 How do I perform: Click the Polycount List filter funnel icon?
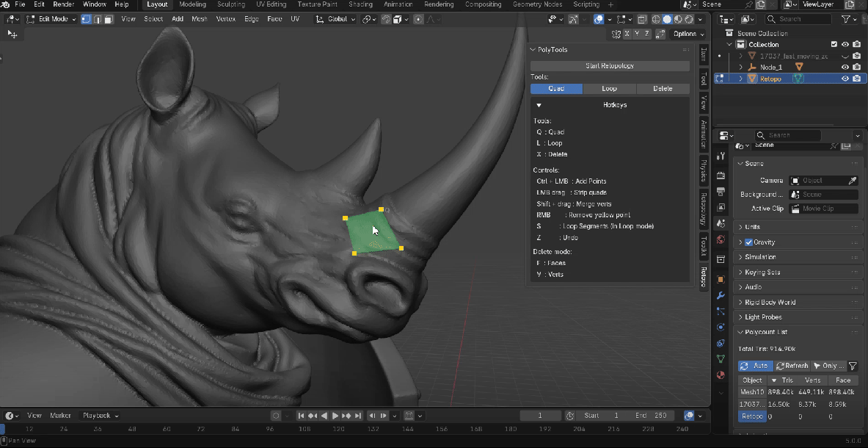[853, 366]
